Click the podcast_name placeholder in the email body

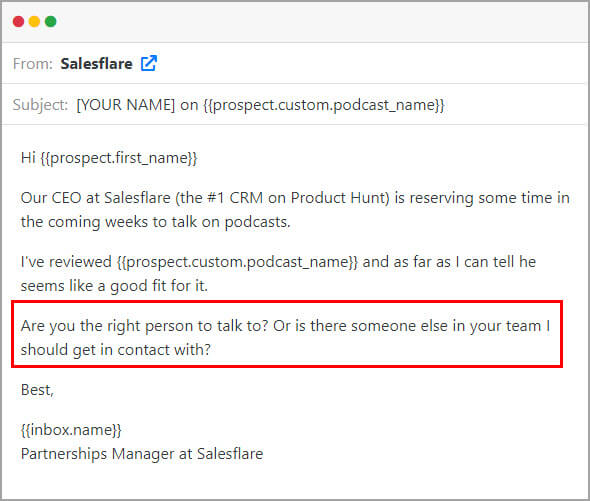tap(237, 262)
